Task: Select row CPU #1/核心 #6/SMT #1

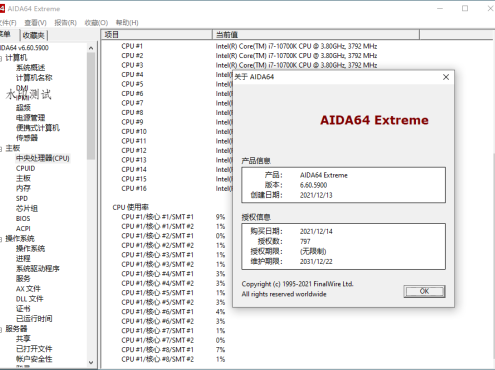Action: (x=157, y=312)
